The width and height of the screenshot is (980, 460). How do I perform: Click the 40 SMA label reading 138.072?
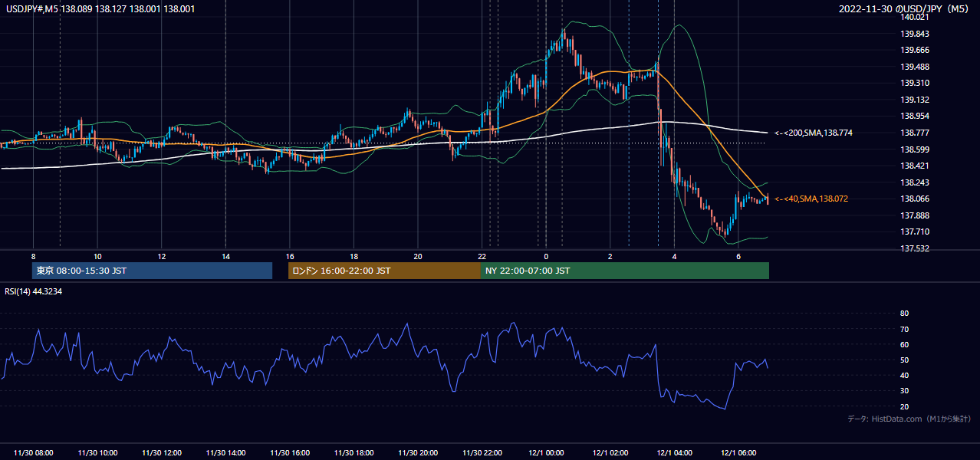pos(811,199)
